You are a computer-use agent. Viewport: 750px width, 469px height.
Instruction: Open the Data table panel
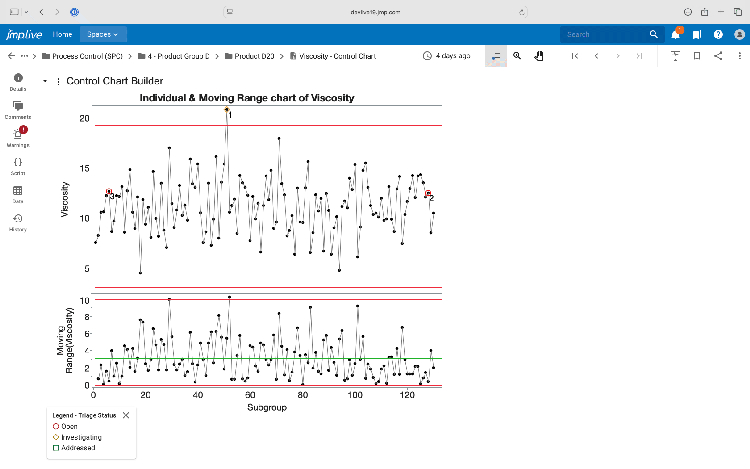pyautogui.click(x=18, y=191)
